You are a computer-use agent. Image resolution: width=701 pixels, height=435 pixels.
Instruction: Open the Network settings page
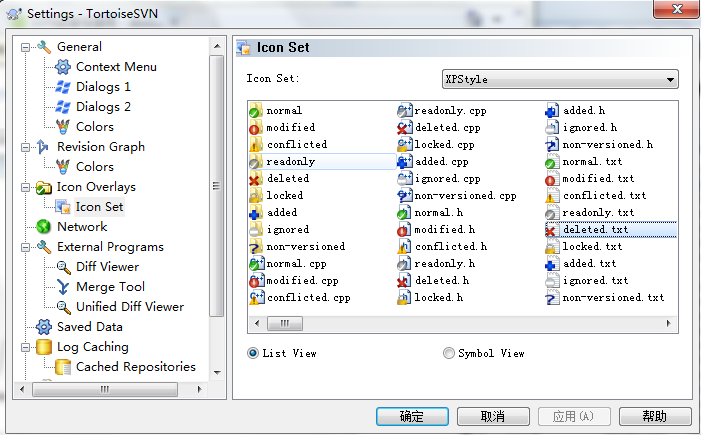click(82, 227)
